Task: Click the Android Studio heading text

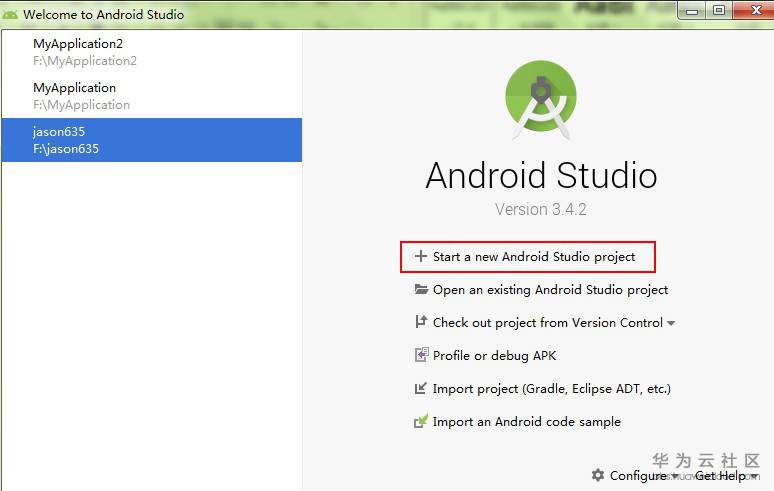Action: 541,175
